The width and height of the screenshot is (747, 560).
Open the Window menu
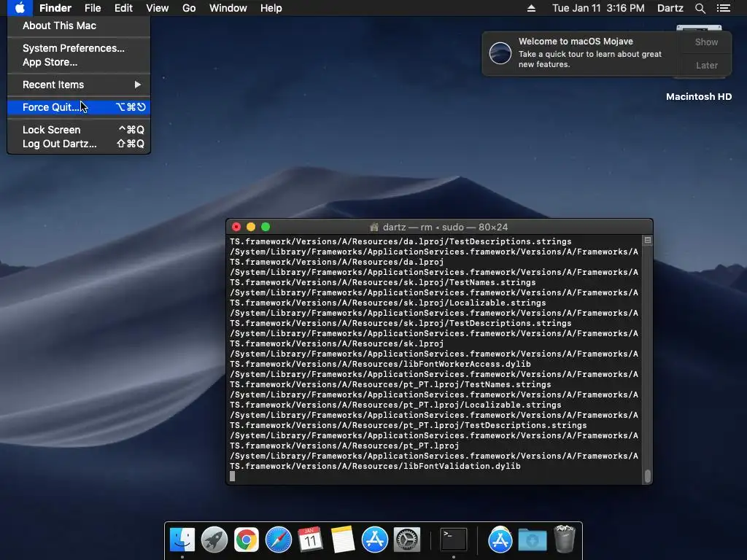click(228, 8)
